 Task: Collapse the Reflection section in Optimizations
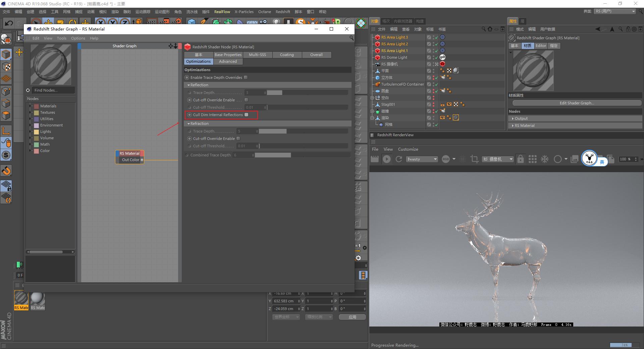(x=189, y=85)
